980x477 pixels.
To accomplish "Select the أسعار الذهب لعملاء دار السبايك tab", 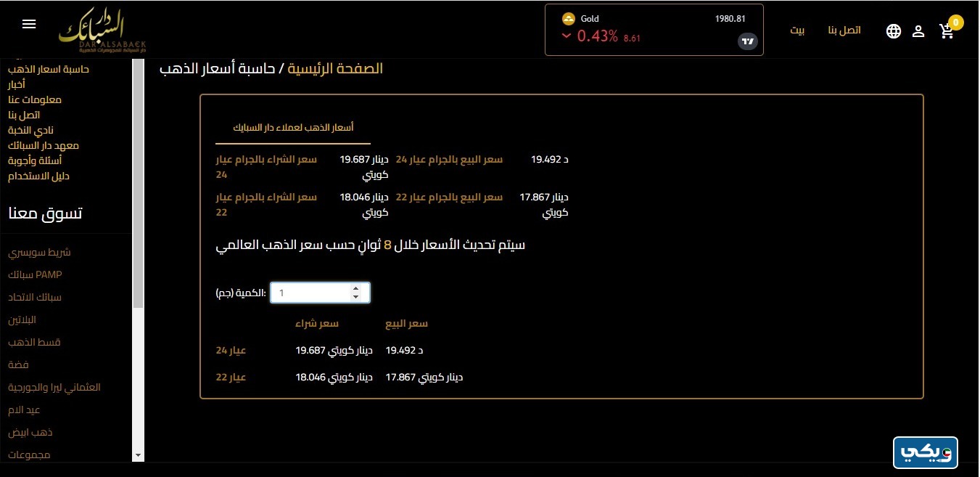I will (293, 127).
